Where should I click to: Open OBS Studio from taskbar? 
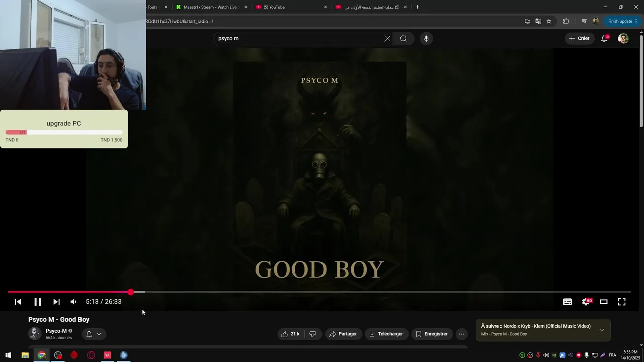coord(58,355)
